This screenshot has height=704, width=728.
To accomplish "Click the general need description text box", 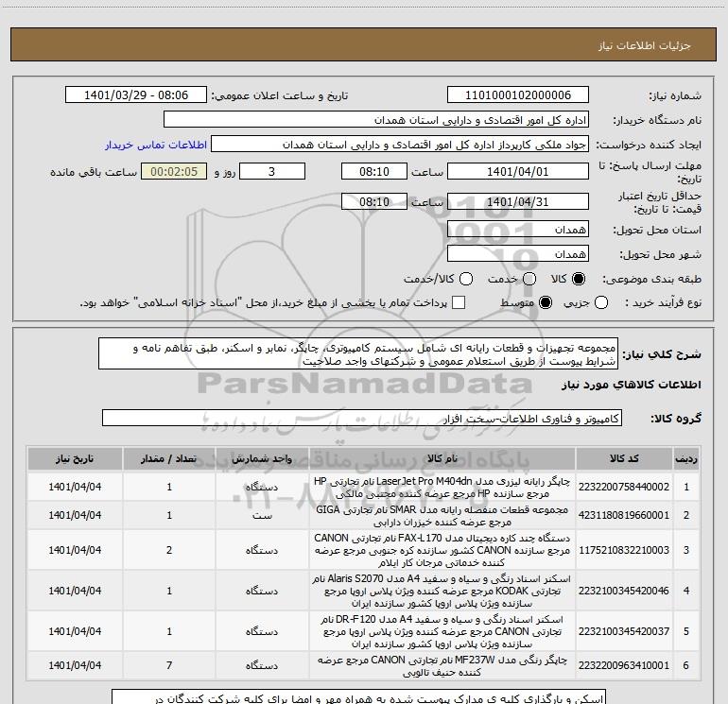I will pos(358,354).
